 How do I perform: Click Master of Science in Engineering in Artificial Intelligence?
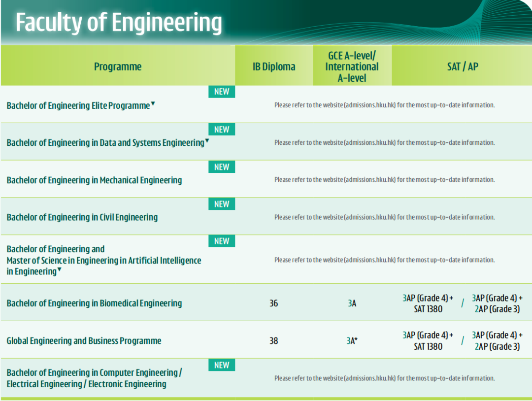coord(104,260)
